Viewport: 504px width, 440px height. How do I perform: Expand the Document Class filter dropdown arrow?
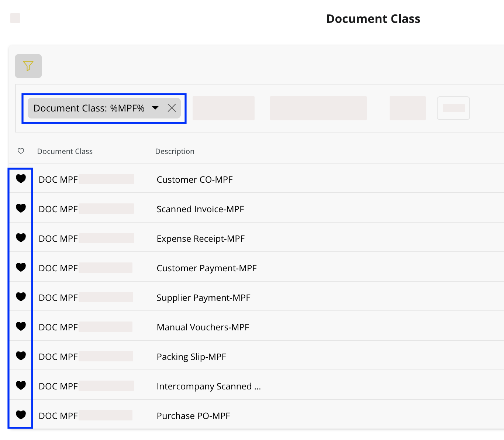[155, 108]
